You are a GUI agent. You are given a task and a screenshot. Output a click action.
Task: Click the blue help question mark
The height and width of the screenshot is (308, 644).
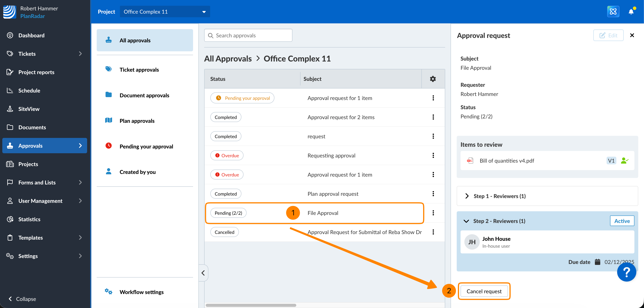[x=626, y=272]
